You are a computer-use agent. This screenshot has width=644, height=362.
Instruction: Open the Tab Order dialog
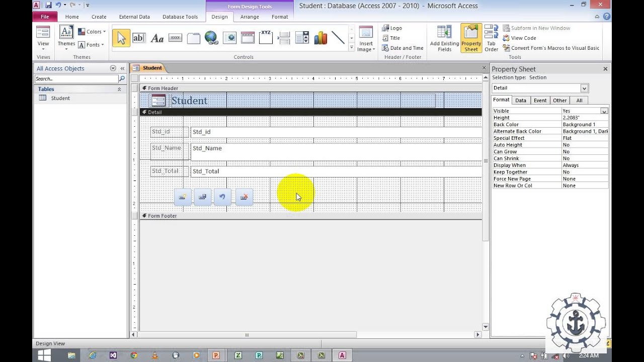pyautogui.click(x=491, y=39)
